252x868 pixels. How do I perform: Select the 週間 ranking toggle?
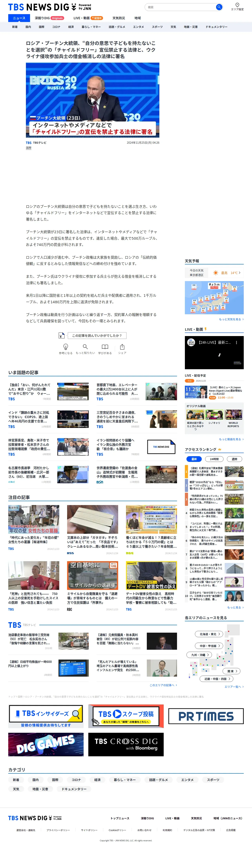pyautogui.click(x=235, y=459)
